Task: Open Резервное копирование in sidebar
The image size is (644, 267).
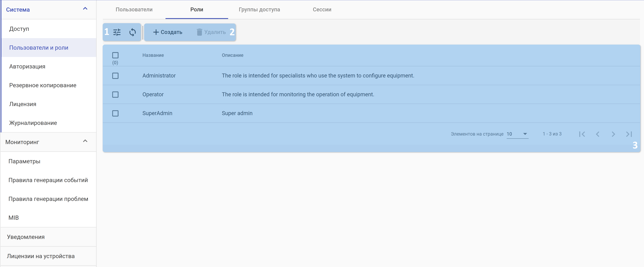Action: point(43,85)
